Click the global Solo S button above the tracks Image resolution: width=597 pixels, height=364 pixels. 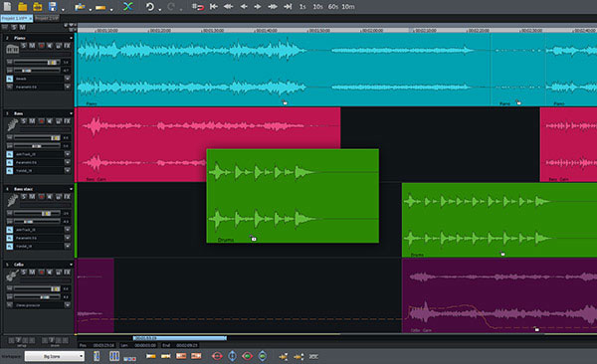pyautogui.click(x=14, y=27)
